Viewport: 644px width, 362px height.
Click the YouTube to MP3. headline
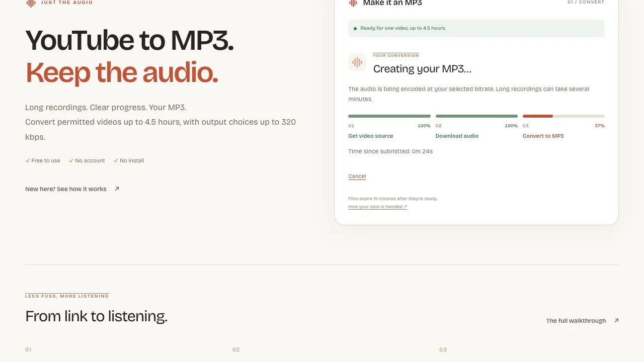click(130, 40)
